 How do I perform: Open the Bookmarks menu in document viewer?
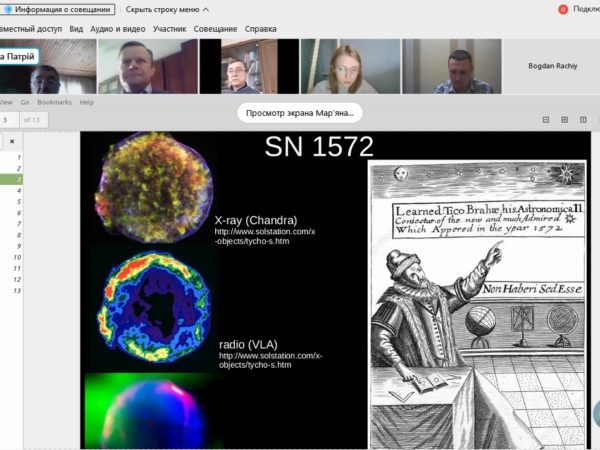coord(54,102)
